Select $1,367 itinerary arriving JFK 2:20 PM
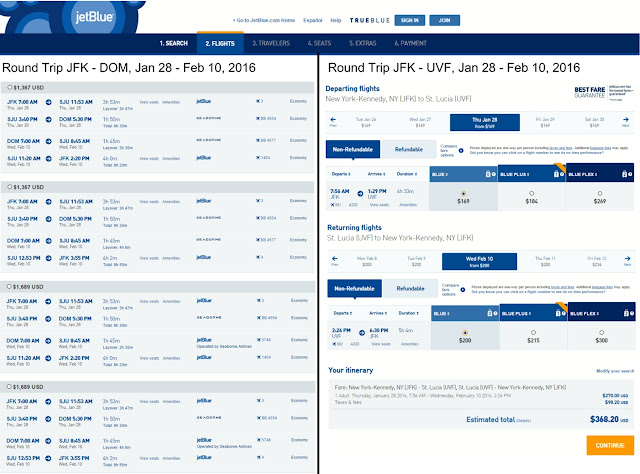The width and height of the screenshot is (640, 474). pyautogui.click(x=10, y=87)
